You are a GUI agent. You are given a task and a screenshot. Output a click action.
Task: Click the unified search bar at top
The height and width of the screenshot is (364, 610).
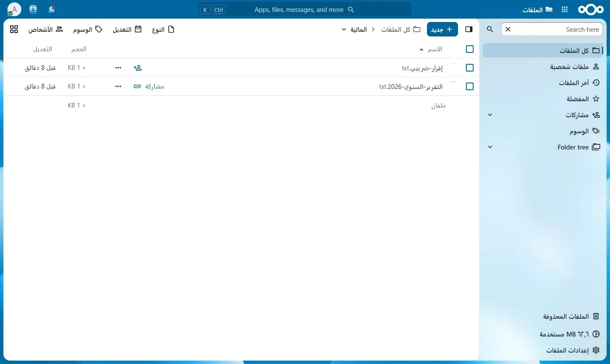(305, 9)
